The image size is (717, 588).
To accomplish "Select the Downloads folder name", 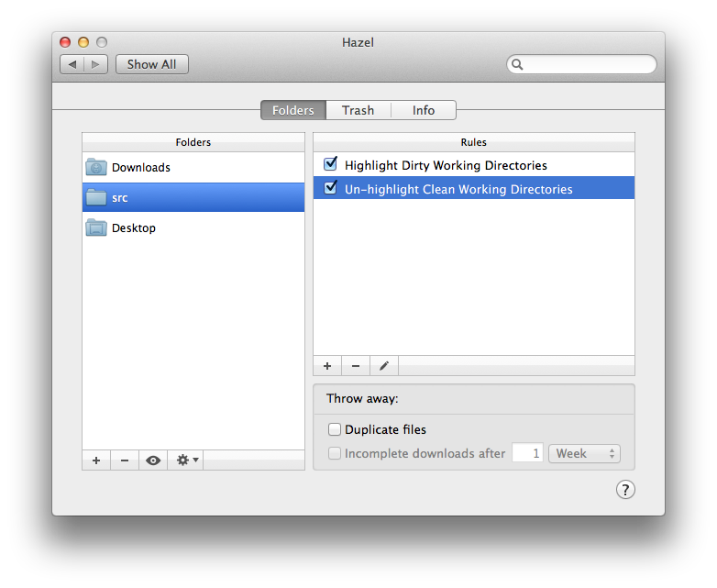I will 141,168.
